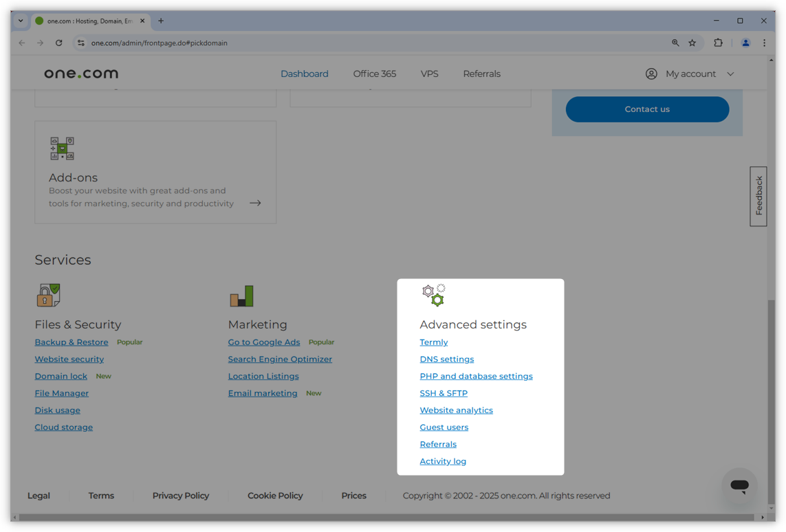Click the Feedback tab on the right edge
786x532 pixels.
758,196
